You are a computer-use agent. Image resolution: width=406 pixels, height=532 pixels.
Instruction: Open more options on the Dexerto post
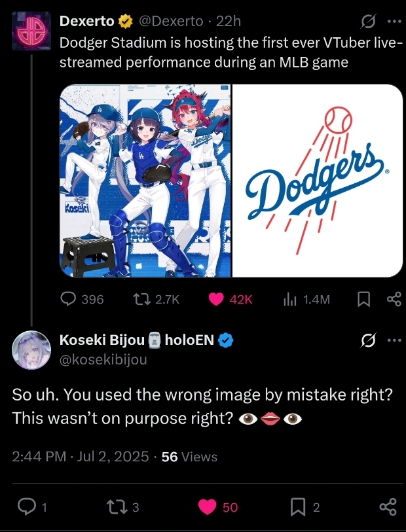pyautogui.click(x=394, y=21)
